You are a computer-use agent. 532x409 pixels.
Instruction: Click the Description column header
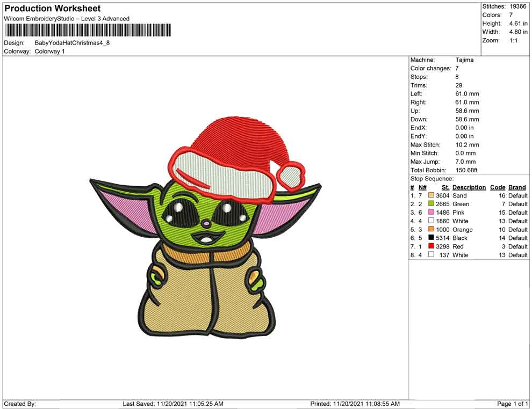tap(469, 187)
